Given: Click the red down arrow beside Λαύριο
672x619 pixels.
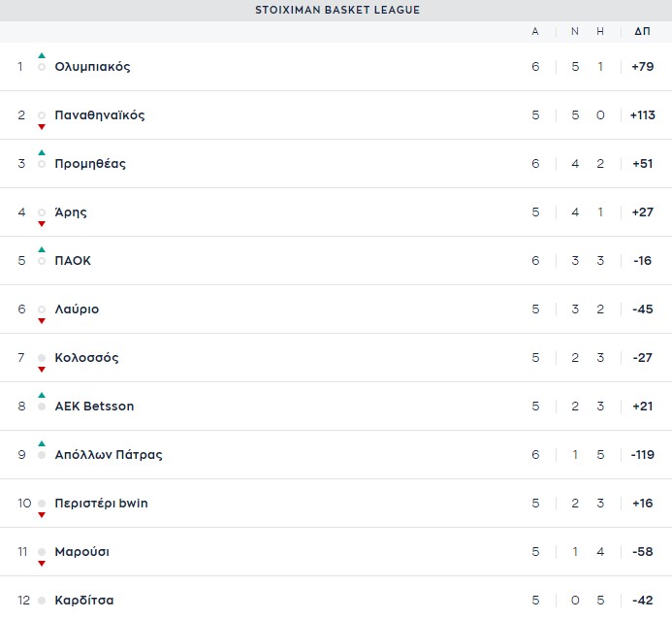Looking at the screenshot, I should pyautogui.click(x=42, y=320).
